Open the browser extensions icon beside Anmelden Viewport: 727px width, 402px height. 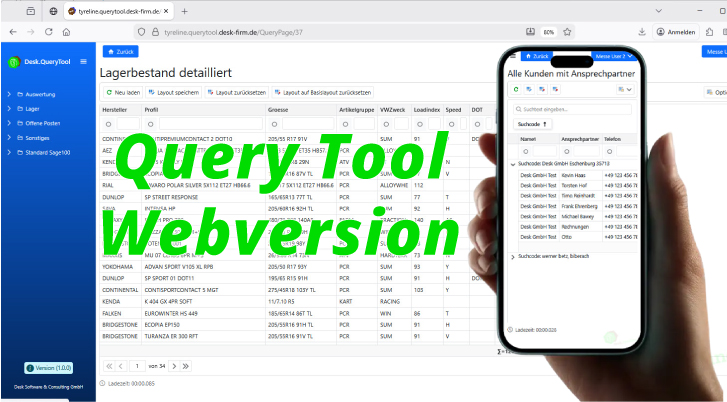pos(709,32)
